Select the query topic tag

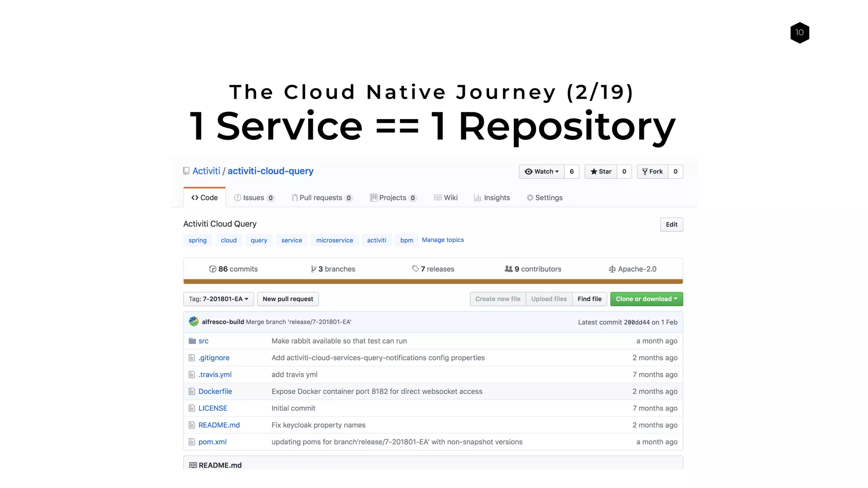[259, 240]
